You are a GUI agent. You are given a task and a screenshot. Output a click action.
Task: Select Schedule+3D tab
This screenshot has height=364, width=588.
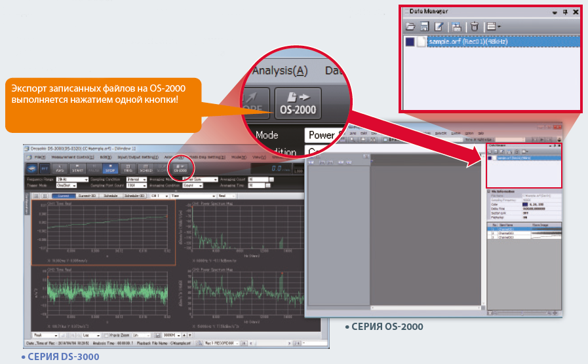(x=134, y=196)
